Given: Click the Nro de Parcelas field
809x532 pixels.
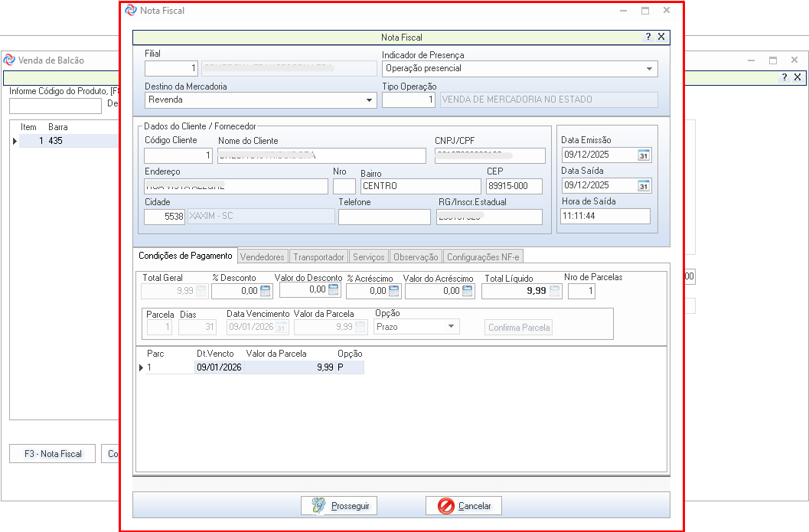Looking at the screenshot, I should pyautogui.click(x=581, y=292).
